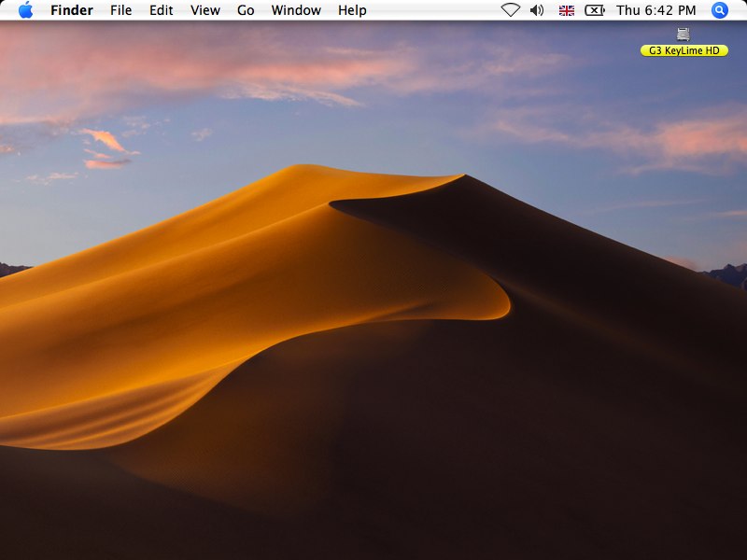
Task: Click the volume speaker icon
Action: point(537,10)
